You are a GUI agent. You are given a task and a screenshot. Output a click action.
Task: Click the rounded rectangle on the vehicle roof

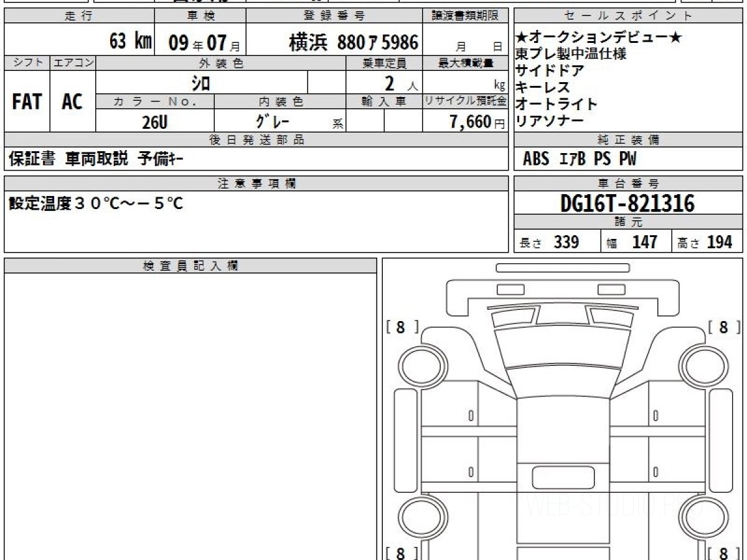[558, 477]
